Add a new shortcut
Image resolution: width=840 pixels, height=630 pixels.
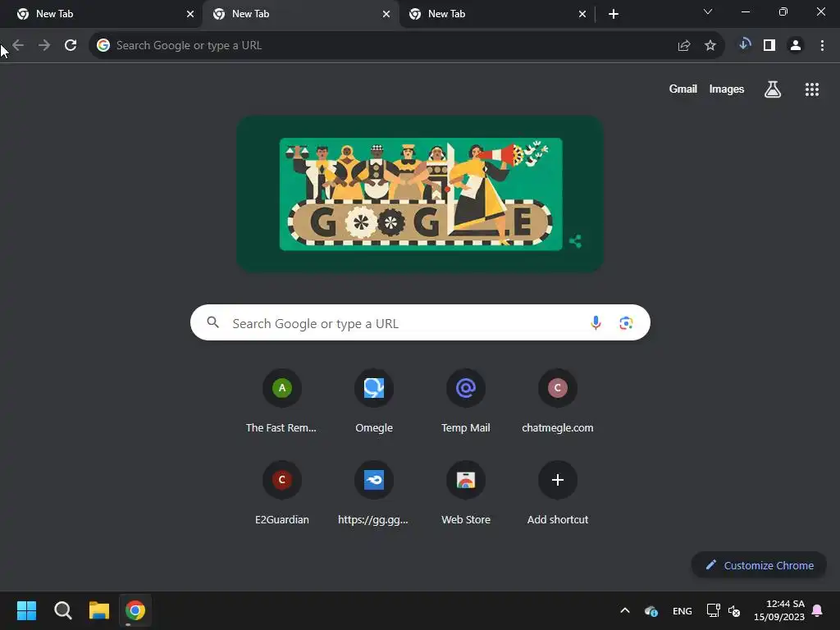click(558, 493)
